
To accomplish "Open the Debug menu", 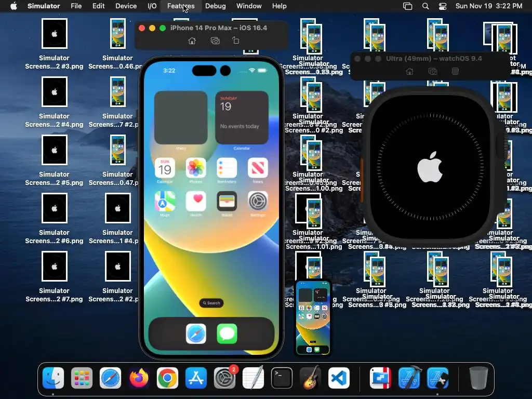I will (216, 6).
